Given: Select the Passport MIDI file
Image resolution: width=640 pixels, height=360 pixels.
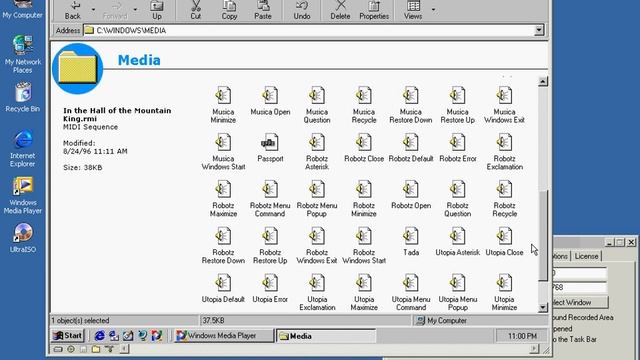Looking at the screenshot, I should (270, 148).
